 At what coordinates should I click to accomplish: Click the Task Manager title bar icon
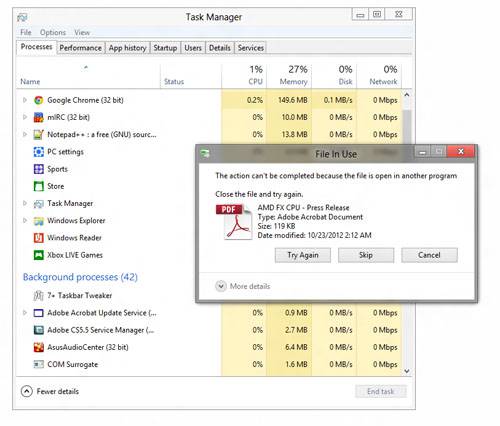point(22,17)
